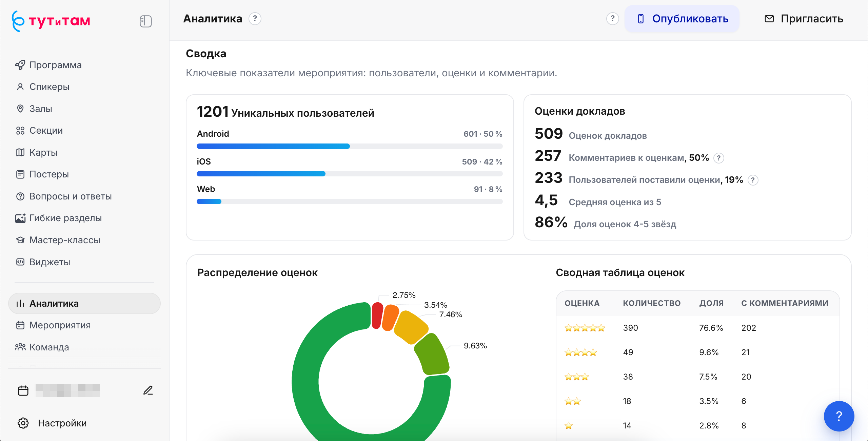
Task: Click the Карты map icon
Action: [x=20, y=152]
